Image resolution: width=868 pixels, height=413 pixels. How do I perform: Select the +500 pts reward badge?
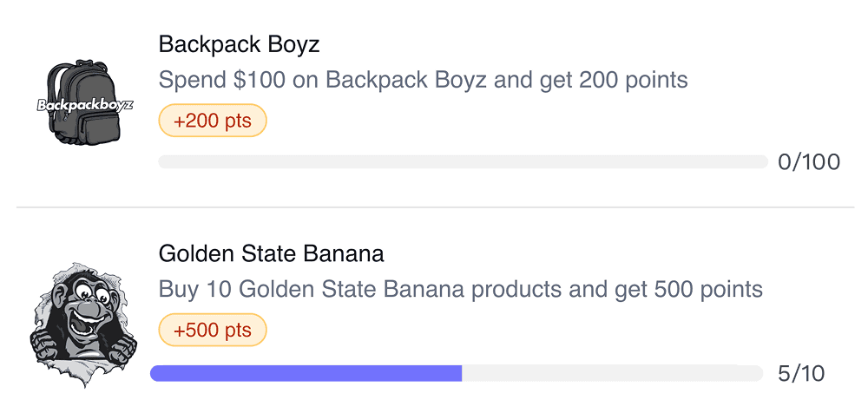pos(213,331)
